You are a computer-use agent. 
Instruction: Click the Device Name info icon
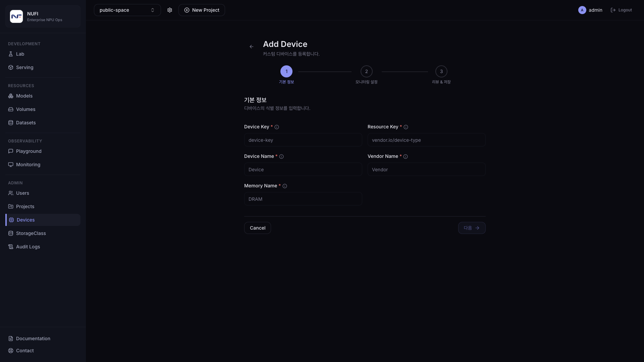[x=281, y=157]
